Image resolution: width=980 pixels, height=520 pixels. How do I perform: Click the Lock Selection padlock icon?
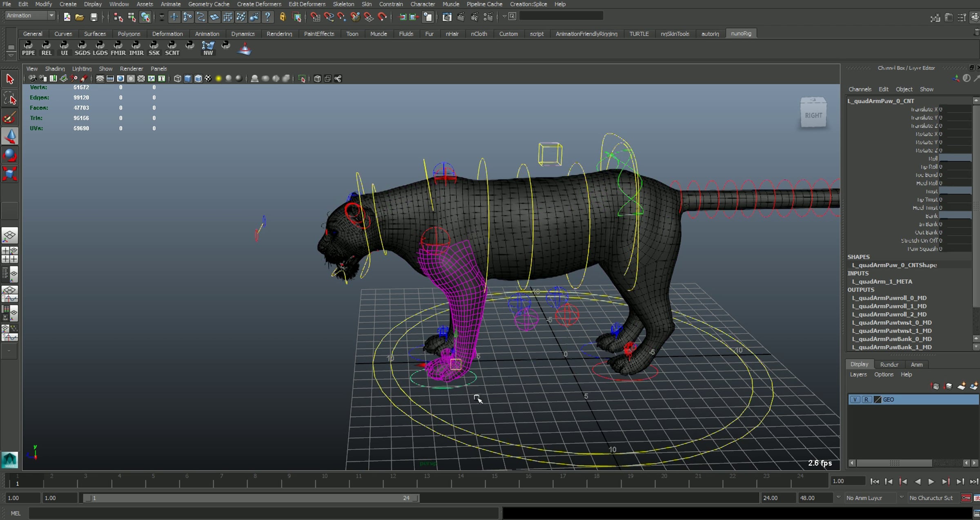point(282,17)
